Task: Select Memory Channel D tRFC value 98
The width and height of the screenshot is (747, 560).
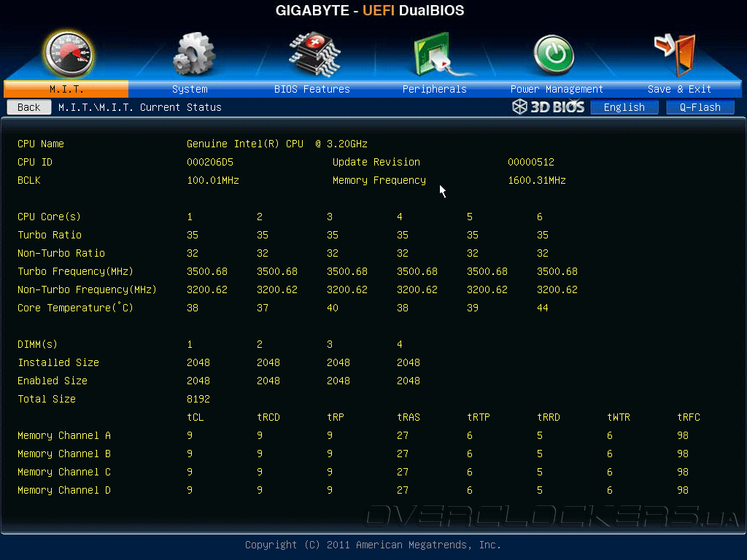Action: point(682,490)
